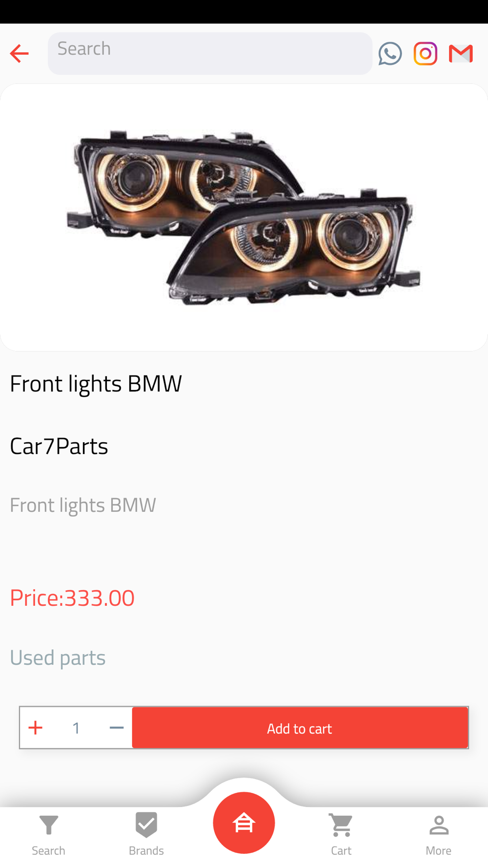The width and height of the screenshot is (488, 868).
Task: Click the Add to cart button
Action: [x=300, y=727]
